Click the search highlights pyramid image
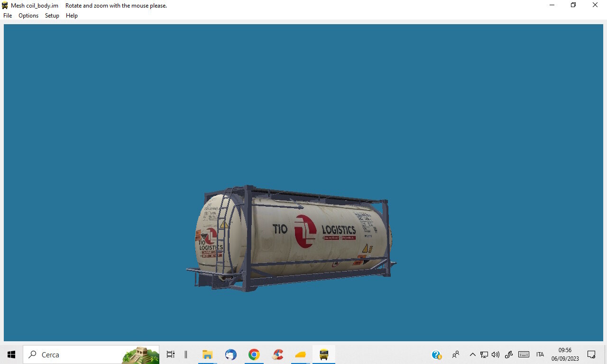Screen dimensions: 607x364 (140, 355)
